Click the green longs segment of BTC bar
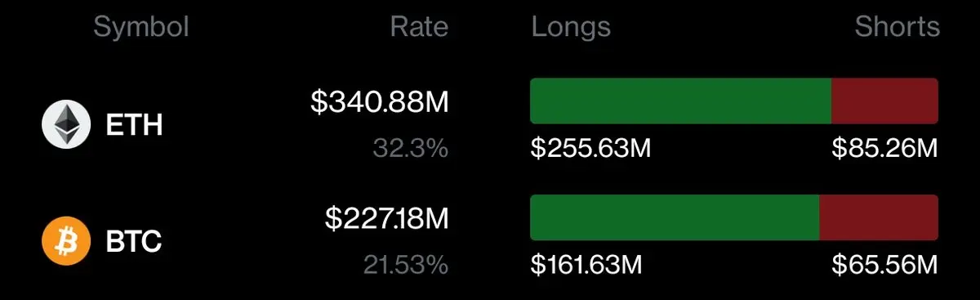This screenshot has height=300, width=980. tap(675, 217)
